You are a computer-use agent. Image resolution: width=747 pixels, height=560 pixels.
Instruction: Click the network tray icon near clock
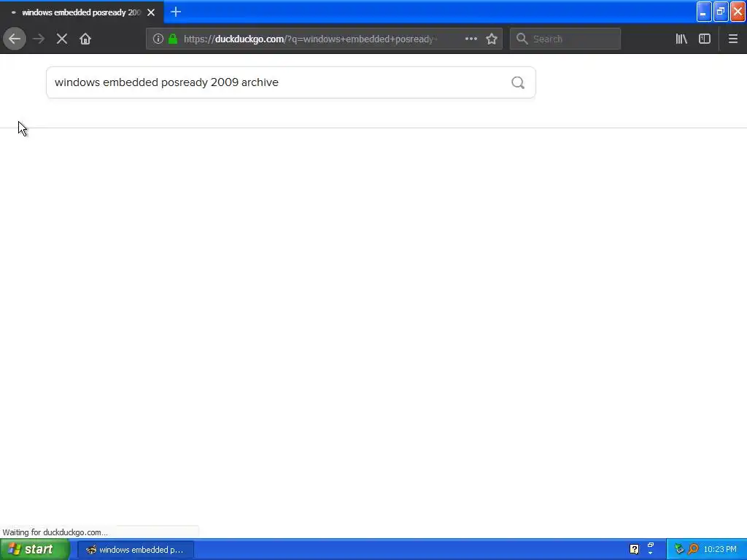679,550
